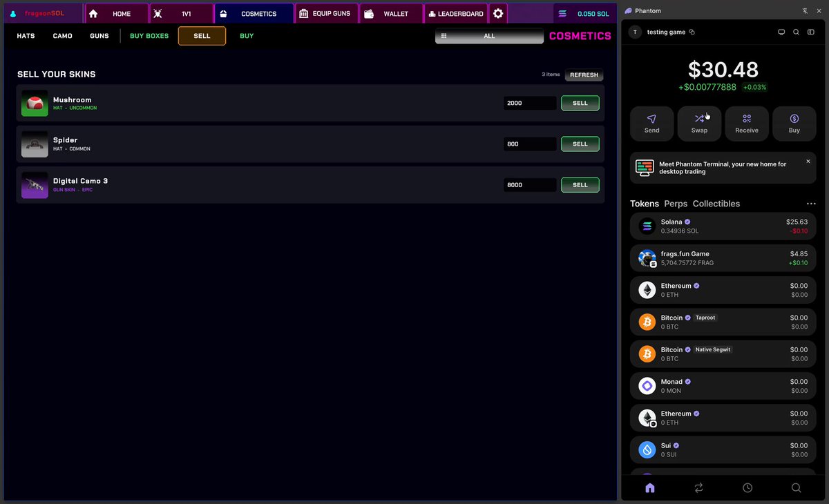Open BUY BOXES section
This screenshot has width=829, height=504.
click(x=149, y=36)
